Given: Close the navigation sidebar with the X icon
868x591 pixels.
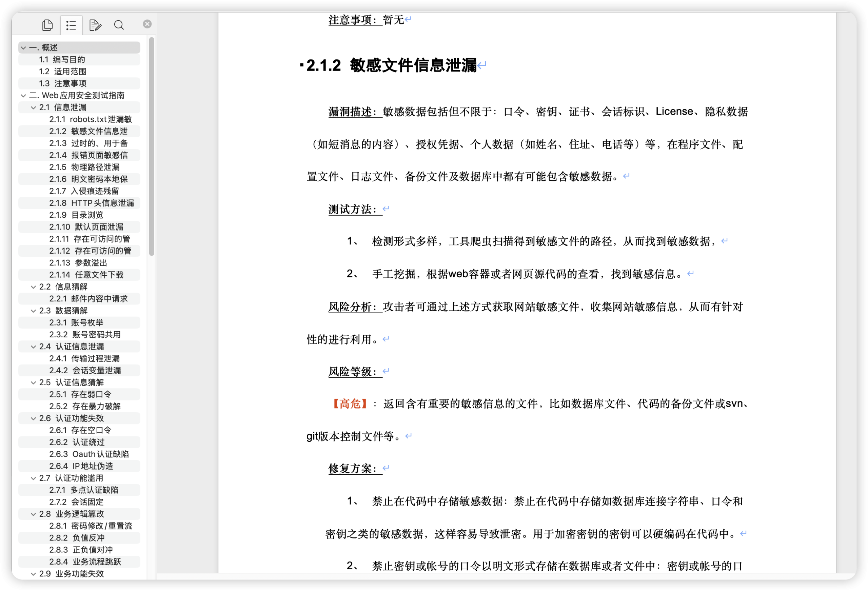Looking at the screenshot, I should [x=147, y=23].
